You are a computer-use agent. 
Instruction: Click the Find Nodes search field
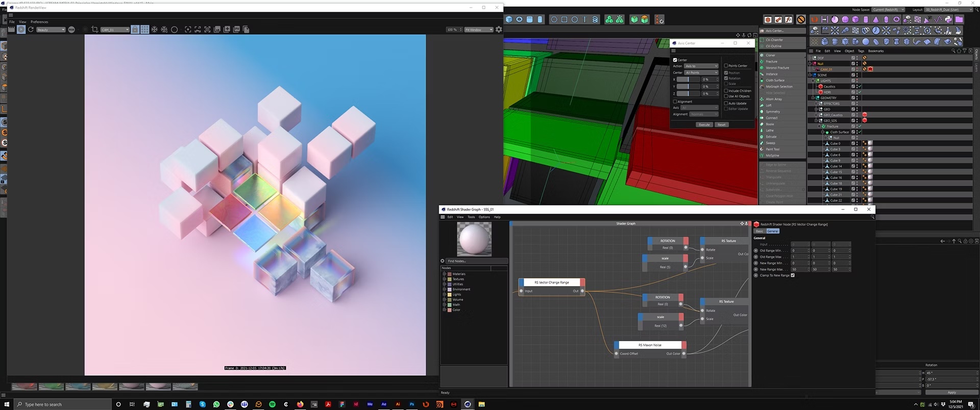point(477,261)
